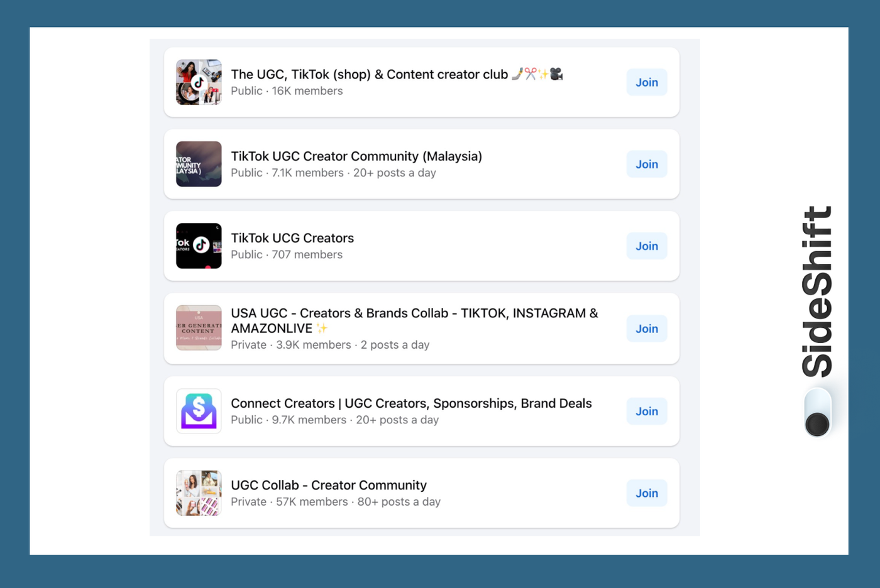This screenshot has width=880, height=588.
Task: Click the pink USA UGC cover image
Action: (x=199, y=329)
